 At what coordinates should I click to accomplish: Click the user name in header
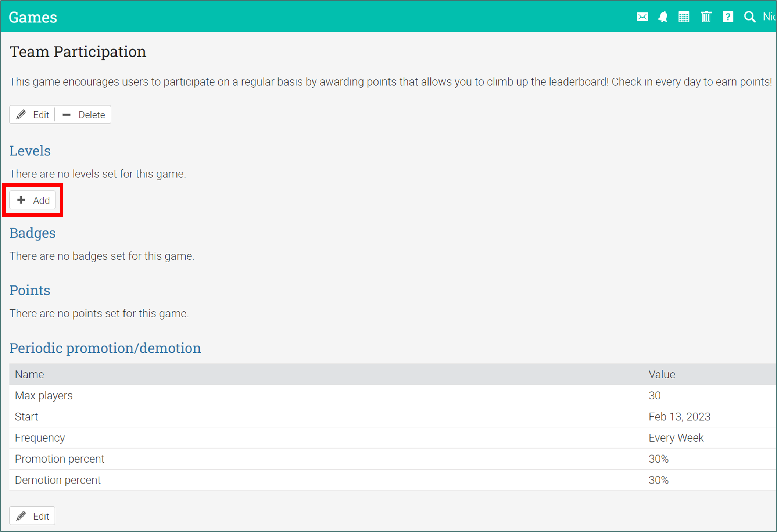pyautogui.click(x=770, y=17)
